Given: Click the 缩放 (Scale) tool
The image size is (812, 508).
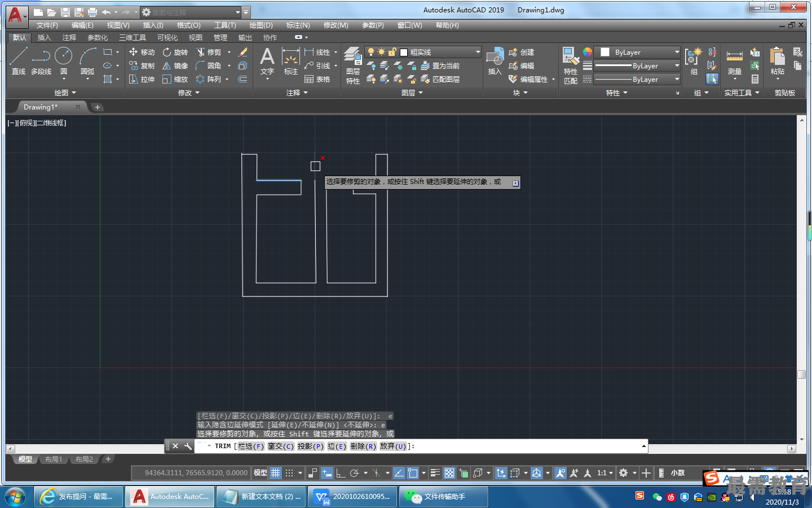Looking at the screenshot, I should click(175, 79).
